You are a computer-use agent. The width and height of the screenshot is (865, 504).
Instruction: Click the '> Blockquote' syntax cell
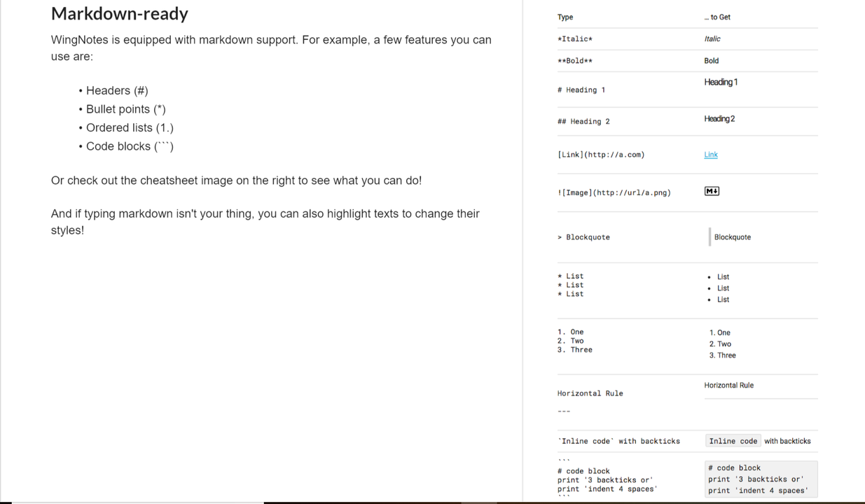tap(583, 237)
